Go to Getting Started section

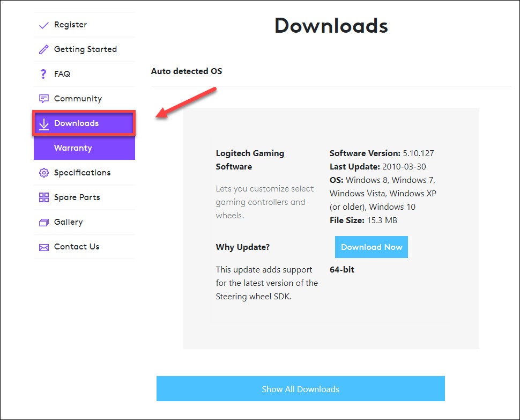[84, 49]
